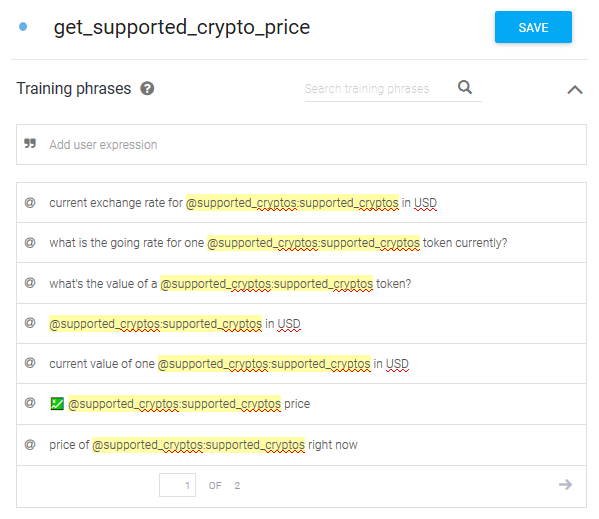The height and width of the screenshot is (519, 599).
Task: Click the Add user expression field
Action: 301,145
